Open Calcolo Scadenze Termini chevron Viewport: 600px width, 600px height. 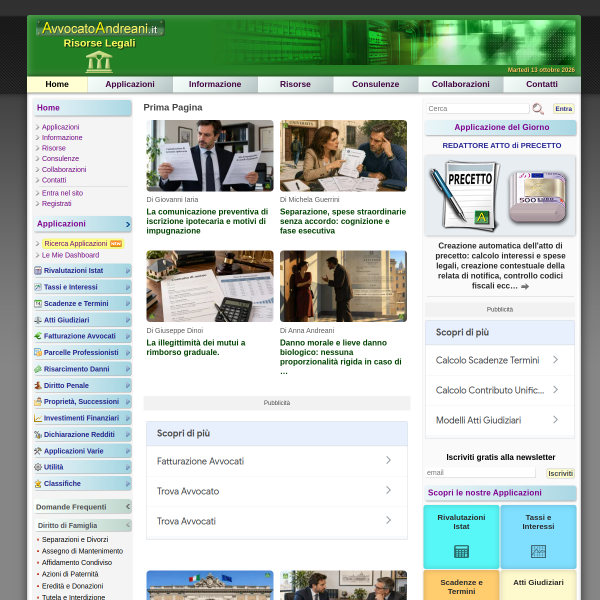pos(556,360)
